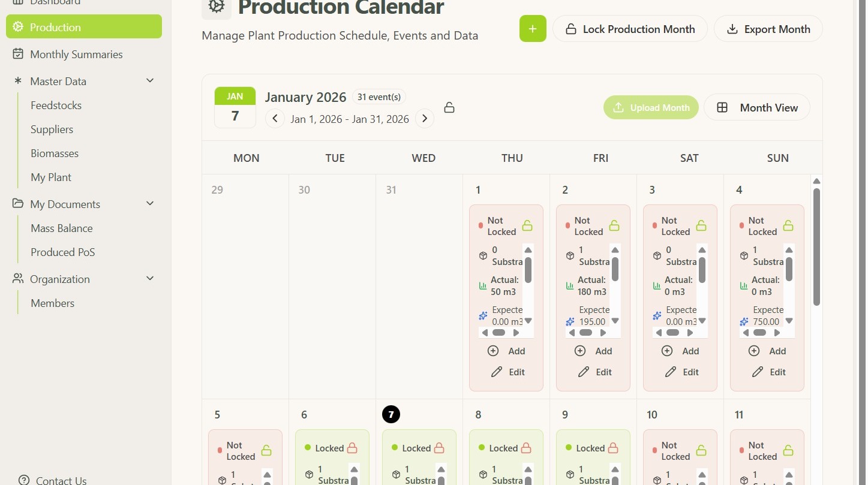Screen dimensions: 868x485
Task: Click the unlock icon beside January date range
Action: [x=449, y=108]
